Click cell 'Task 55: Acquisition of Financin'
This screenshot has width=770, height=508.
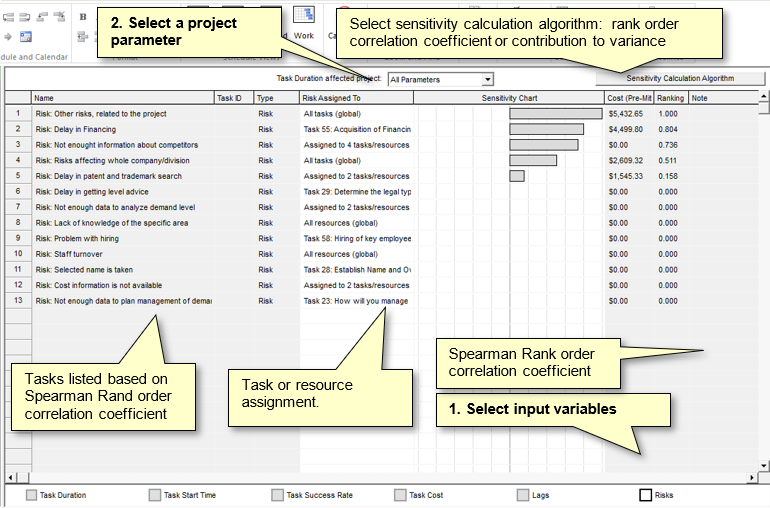357,129
